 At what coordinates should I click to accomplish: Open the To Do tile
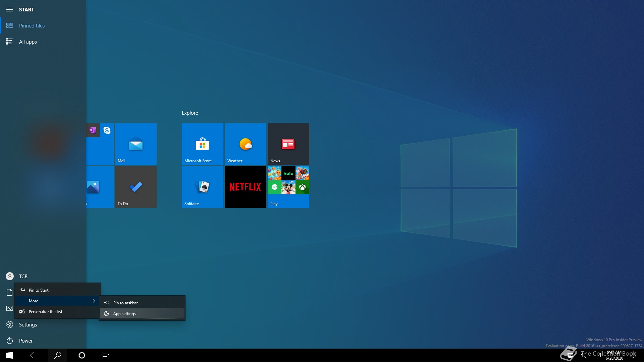coord(136,187)
